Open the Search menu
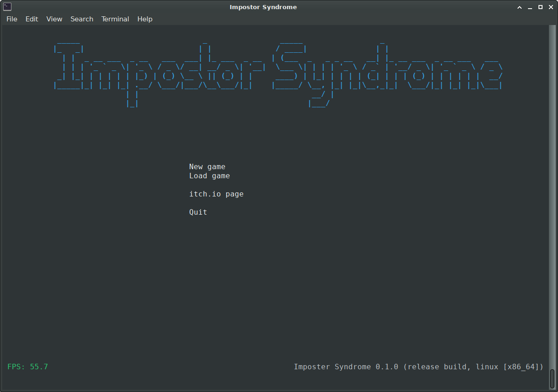The height and width of the screenshot is (392, 558). (x=82, y=19)
